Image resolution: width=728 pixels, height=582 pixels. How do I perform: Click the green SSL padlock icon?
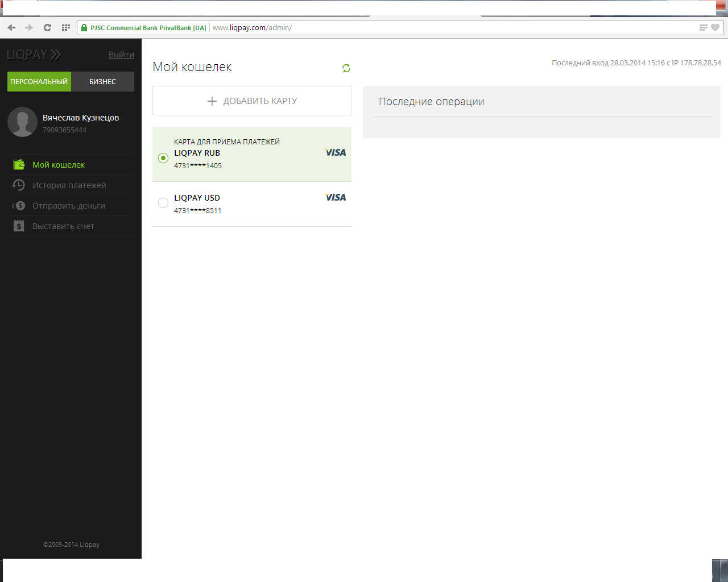pos(84,27)
